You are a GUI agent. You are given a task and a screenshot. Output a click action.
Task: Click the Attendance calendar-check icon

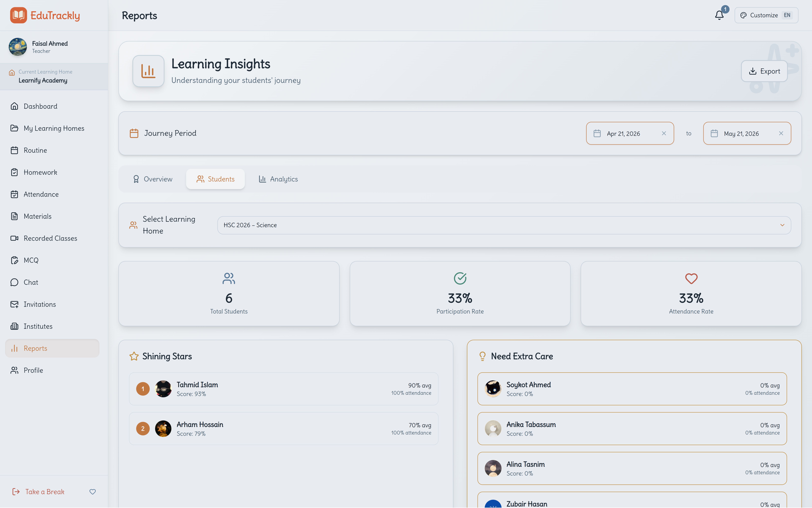(14, 194)
